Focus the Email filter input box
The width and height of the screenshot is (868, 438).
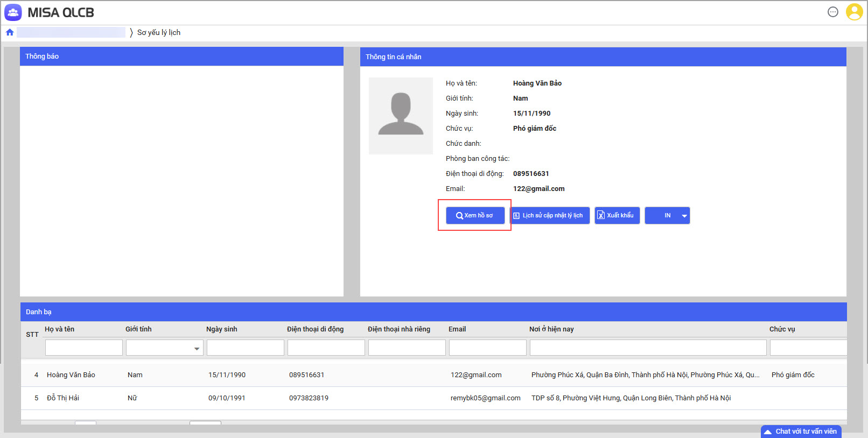(487, 348)
